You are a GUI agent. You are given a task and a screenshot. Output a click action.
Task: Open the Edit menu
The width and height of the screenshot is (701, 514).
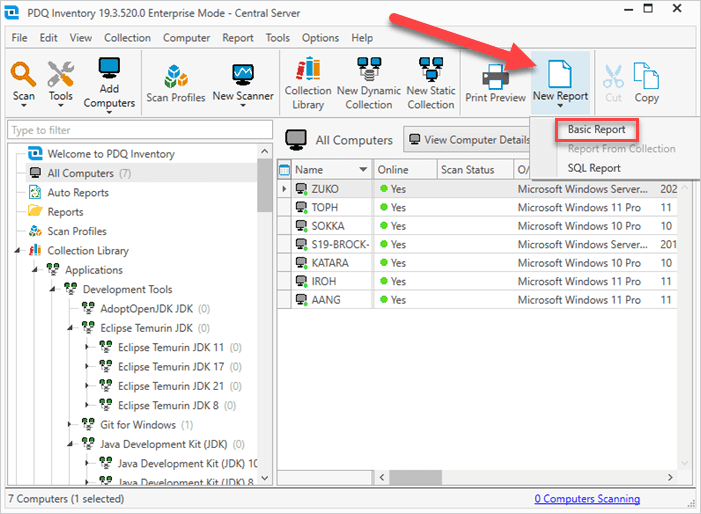[x=48, y=38]
